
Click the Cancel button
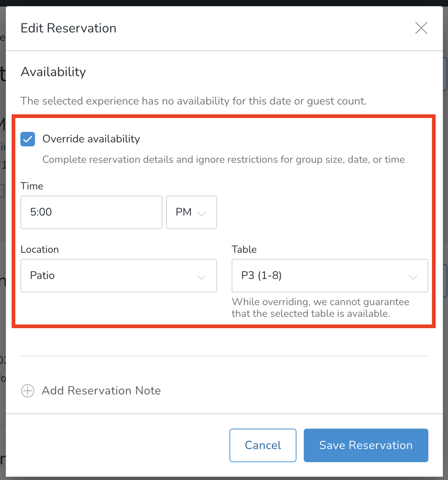pos(262,445)
